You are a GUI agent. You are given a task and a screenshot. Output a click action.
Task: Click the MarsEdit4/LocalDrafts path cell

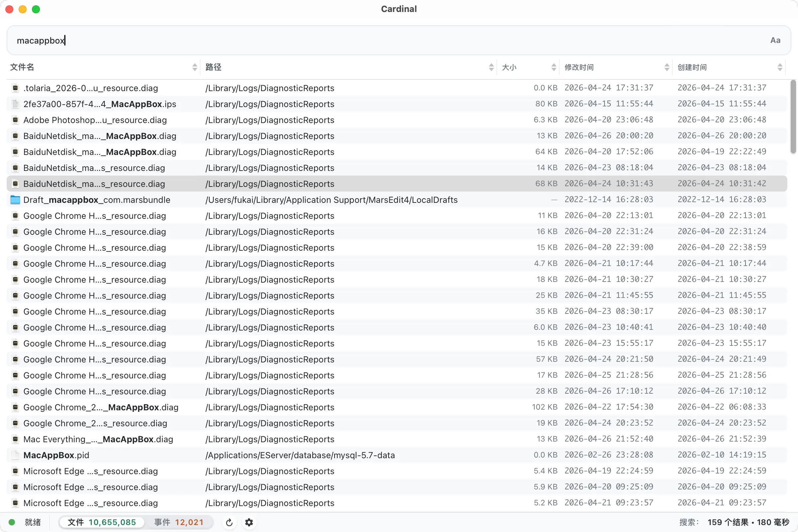tap(332, 200)
